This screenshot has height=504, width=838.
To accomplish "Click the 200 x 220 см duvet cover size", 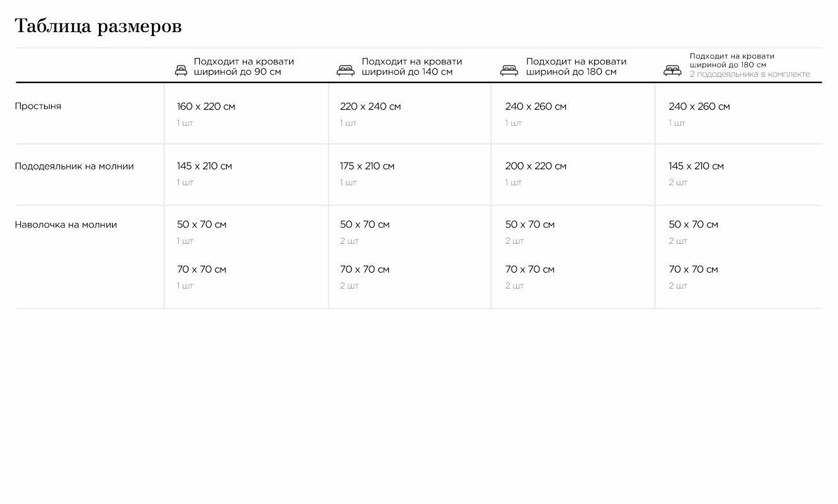I will click(536, 166).
